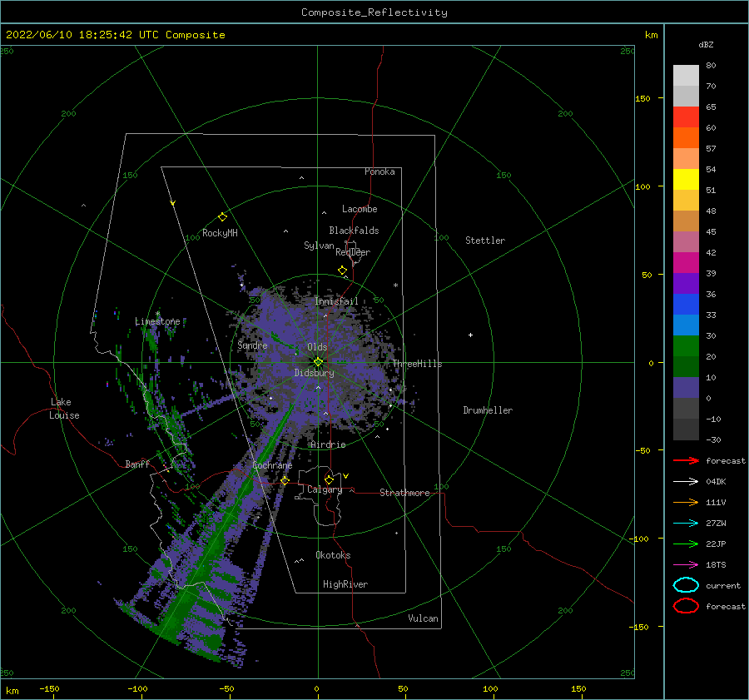The width and height of the screenshot is (749, 700).
Task: Click the yellow diamond marker near RockyMH
Action: pyautogui.click(x=222, y=217)
